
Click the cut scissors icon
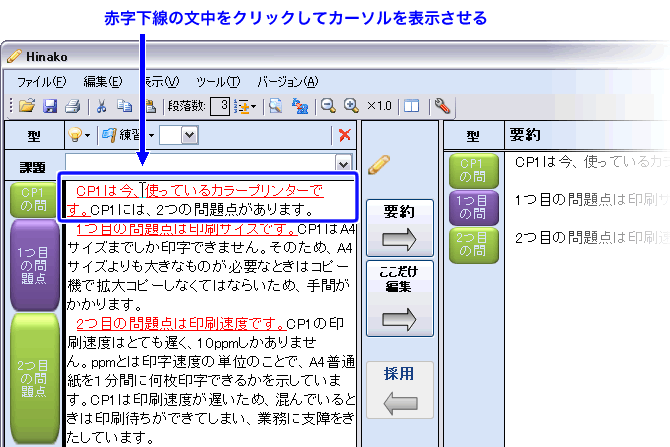click(x=101, y=106)
